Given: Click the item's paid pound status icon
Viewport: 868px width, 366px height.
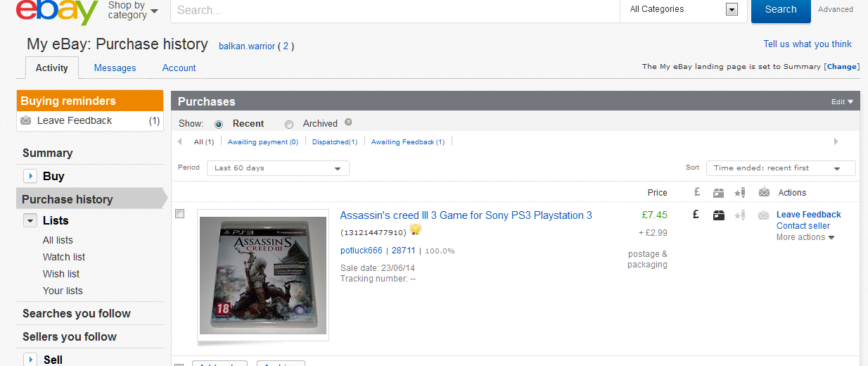Looking at the screenshot, I should point(696,215).
